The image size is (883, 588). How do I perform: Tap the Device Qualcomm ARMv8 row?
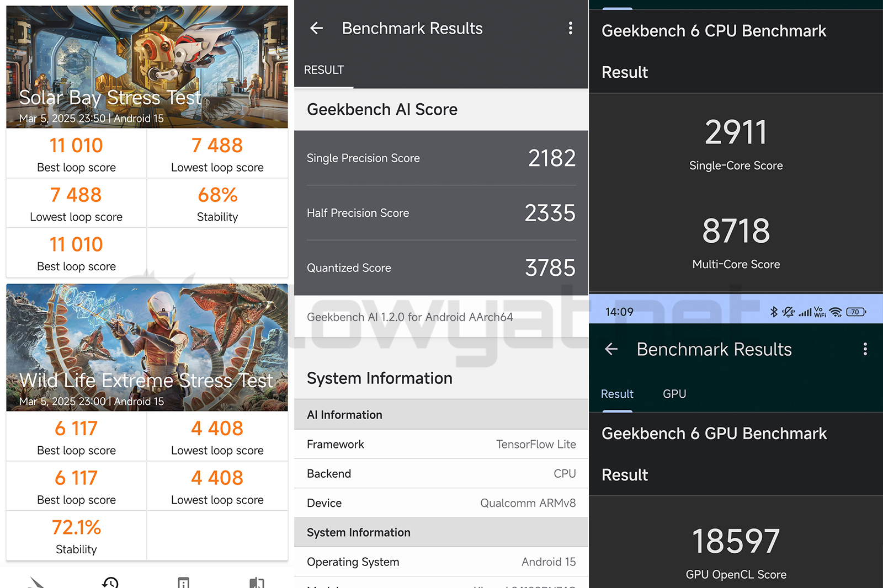(441, 503)
